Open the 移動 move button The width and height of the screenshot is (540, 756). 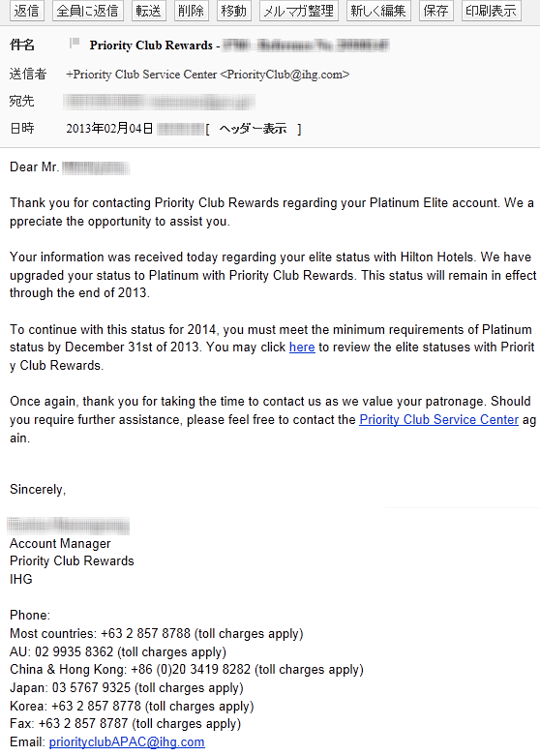[234, 11]
